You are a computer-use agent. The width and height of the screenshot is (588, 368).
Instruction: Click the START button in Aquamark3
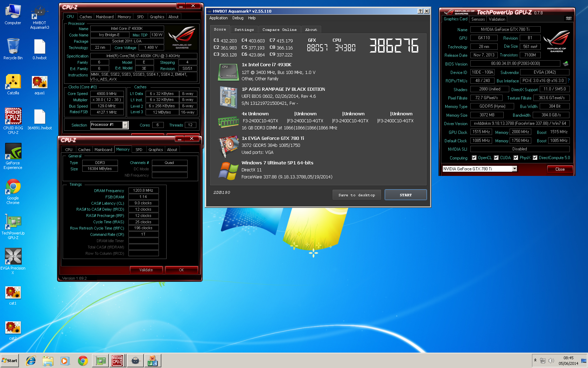coord(406,195)
